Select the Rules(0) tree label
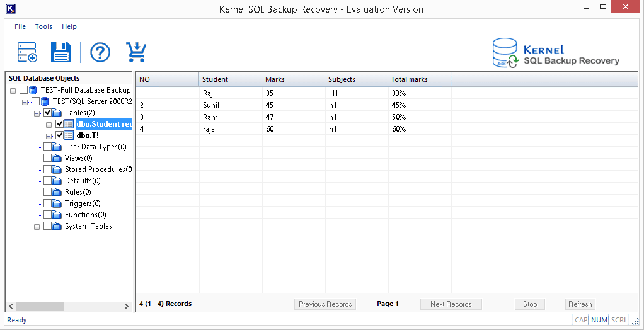 [78, 192]
